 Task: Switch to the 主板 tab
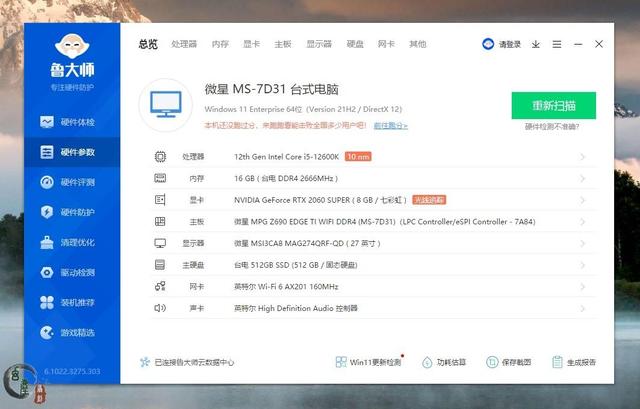pos(283,44)
